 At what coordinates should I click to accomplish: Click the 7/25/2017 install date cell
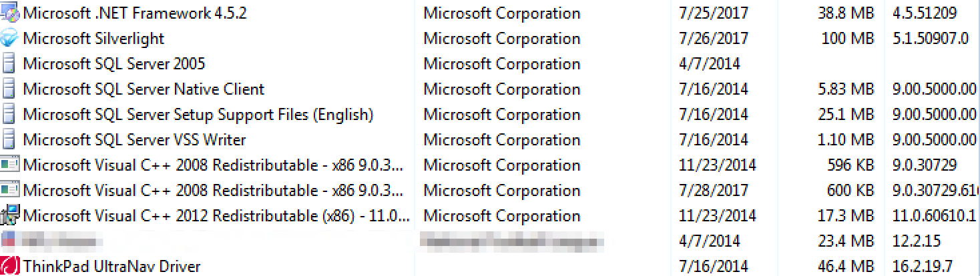coord(714,13)
